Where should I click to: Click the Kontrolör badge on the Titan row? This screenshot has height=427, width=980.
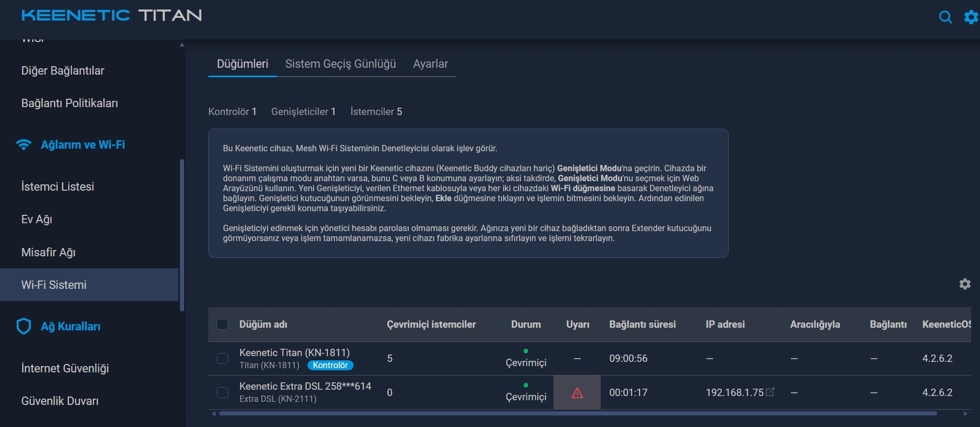(x=331, y=365)
